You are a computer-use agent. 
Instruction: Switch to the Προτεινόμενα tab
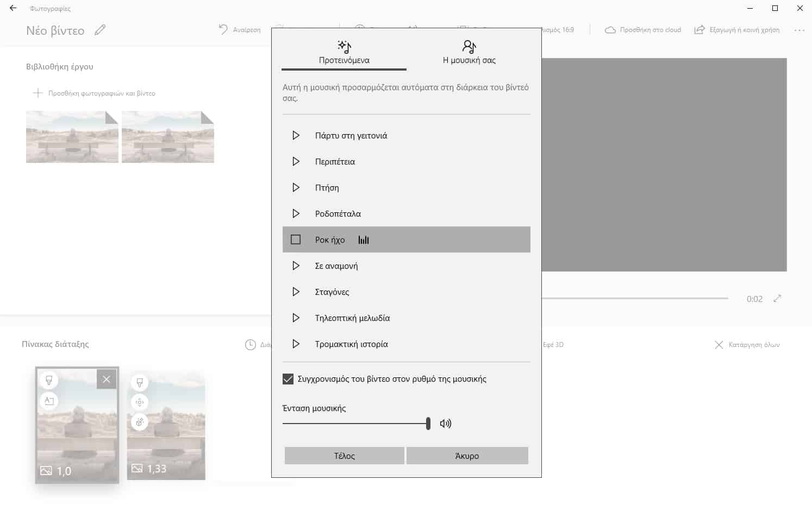pos(344,53)
